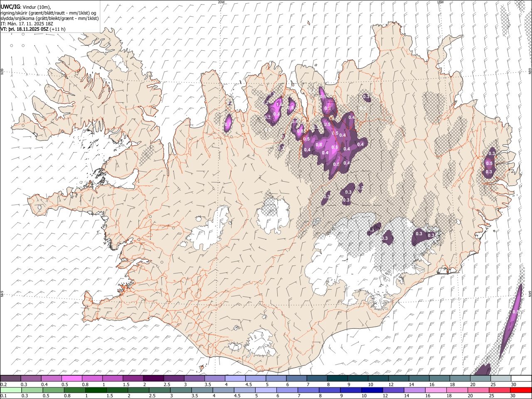This screenshot has width=532, height=399.
Task: Click lower legend lilac swatch between 14 and 16
Action: click(x=414, y=390)
